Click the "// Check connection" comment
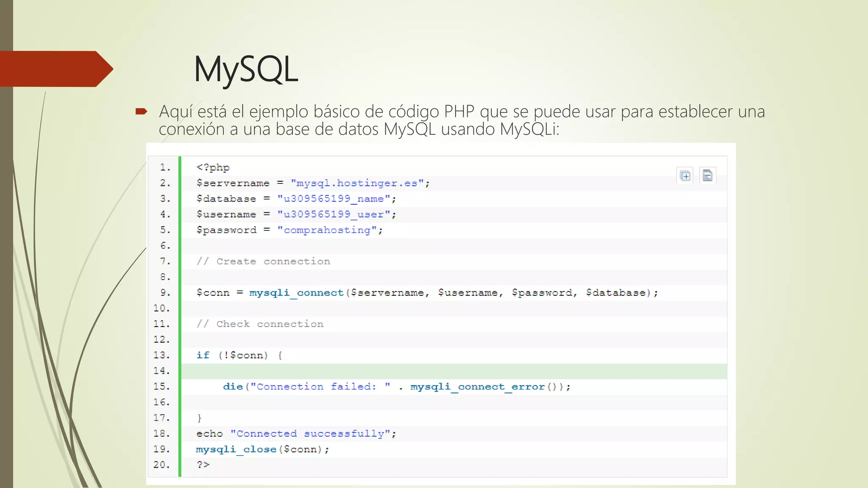Screen dimensions: 868x488 click(260, 324)
